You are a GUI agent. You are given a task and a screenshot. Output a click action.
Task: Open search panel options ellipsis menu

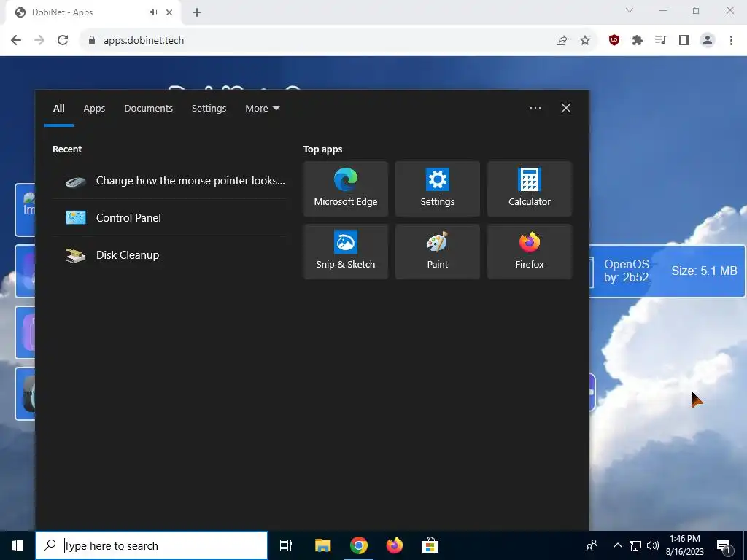pyautogui.click(x=535, y=108)
